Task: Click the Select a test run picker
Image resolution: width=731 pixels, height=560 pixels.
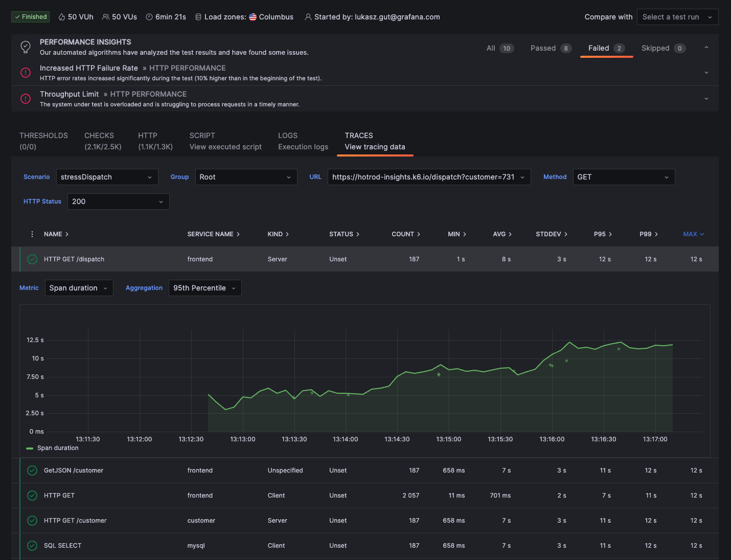Action: point(677,16)
